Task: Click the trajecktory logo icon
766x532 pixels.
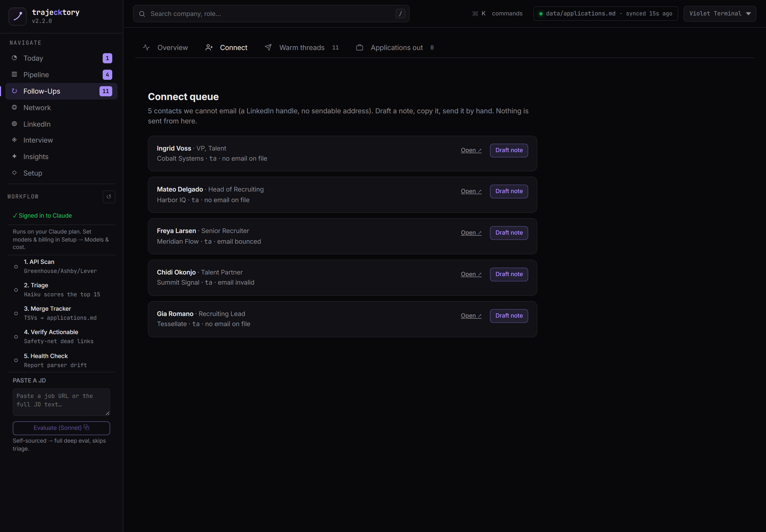Action: click(17, 16)
